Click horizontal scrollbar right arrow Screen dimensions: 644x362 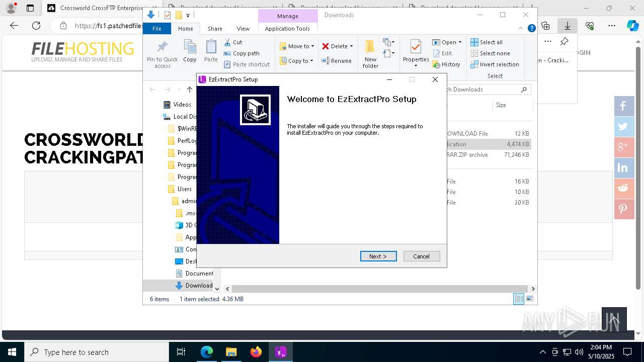point(533,289)
